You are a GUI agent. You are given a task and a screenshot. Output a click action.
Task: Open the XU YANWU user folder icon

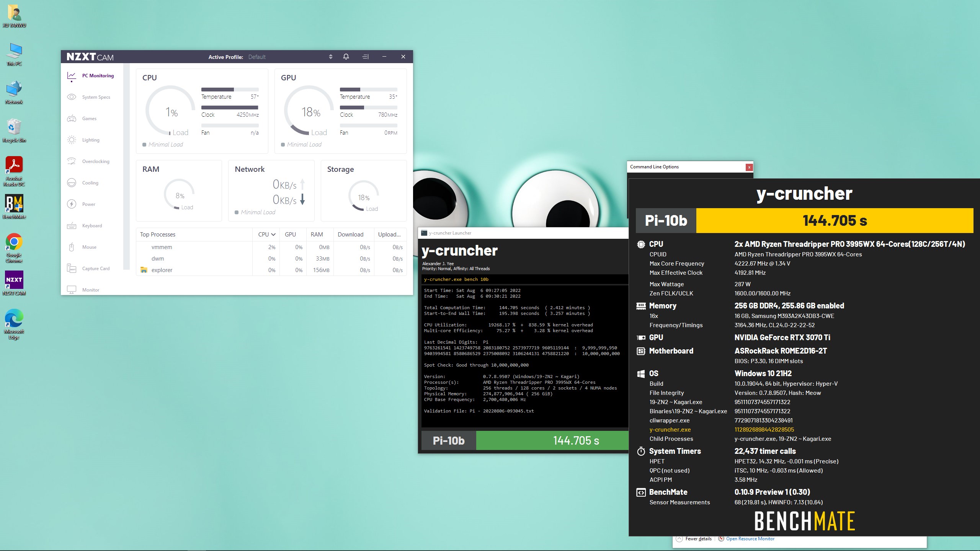tap(14, 16)
